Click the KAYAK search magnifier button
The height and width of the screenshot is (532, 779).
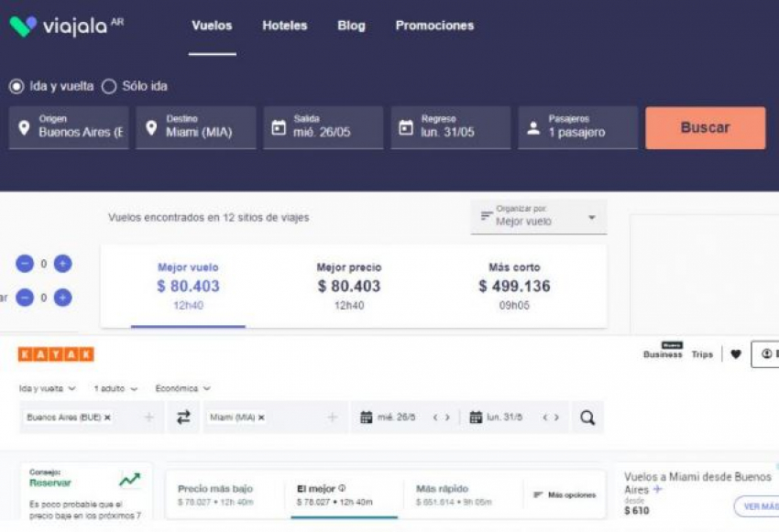(587, 418)
